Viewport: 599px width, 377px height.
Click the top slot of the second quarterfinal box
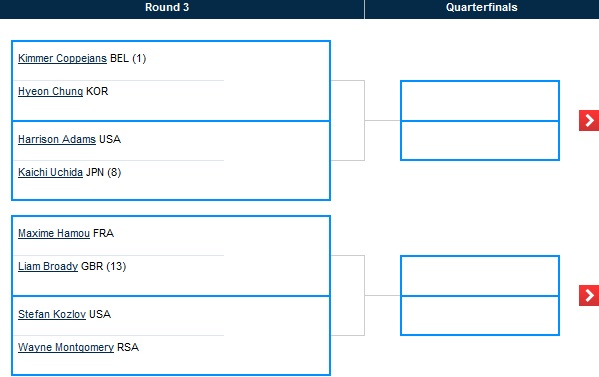pos(480,276)
